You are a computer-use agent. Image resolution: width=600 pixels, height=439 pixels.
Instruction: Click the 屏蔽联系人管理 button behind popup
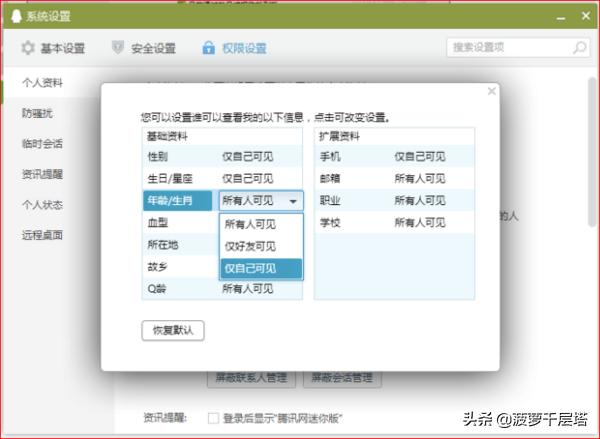[x=251, y=379]
